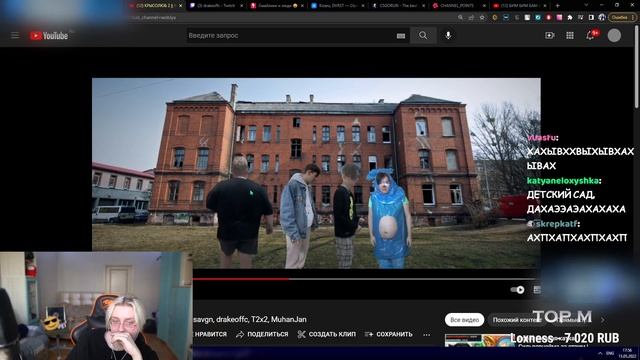Show more filter chips with right chevron
Image resolution: width=640 pixels, height=360 pixels.
[603, 320]
